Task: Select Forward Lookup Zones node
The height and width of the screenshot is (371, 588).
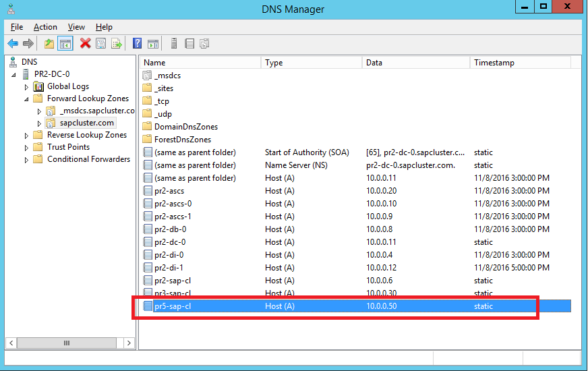Action: [x=88, y=98]
